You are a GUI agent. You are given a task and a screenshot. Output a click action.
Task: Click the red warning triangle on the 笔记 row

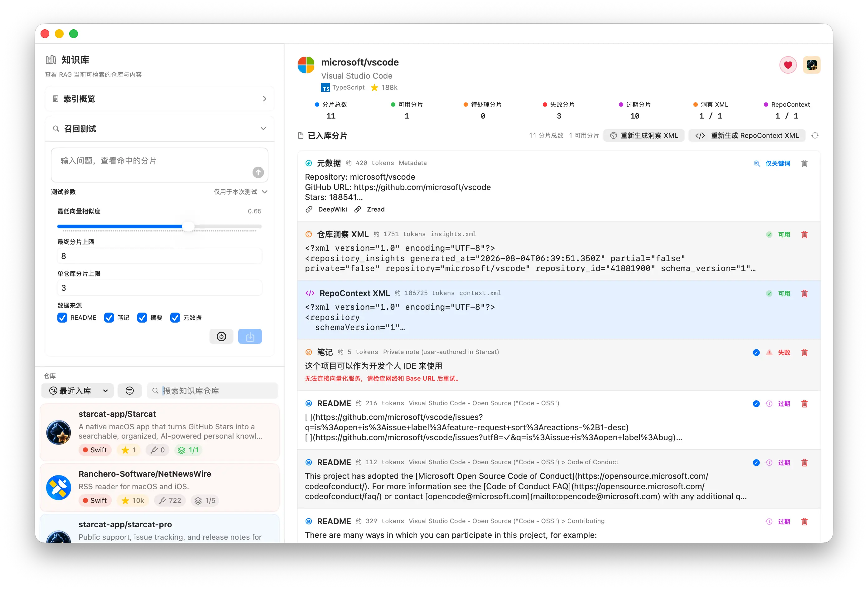[x=769, y=353]
